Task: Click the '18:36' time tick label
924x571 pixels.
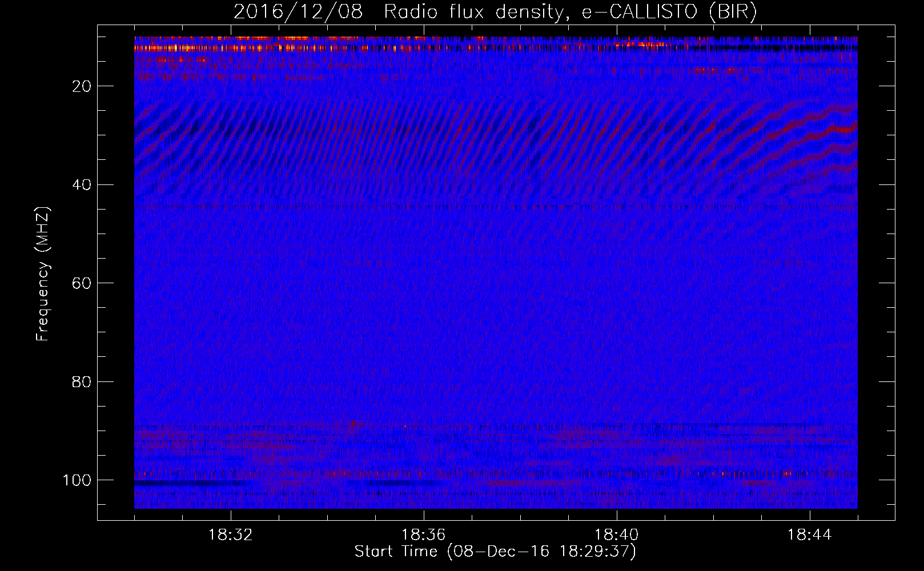Action: [424, 535]
